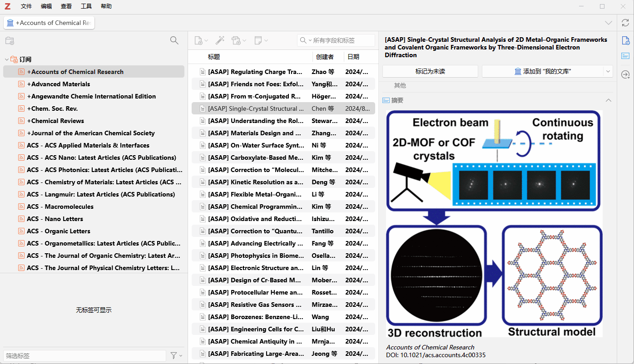The height and width of the screenshot is (364, 634).
Task: Open the new item toolbar button
Action: [200, 40]
